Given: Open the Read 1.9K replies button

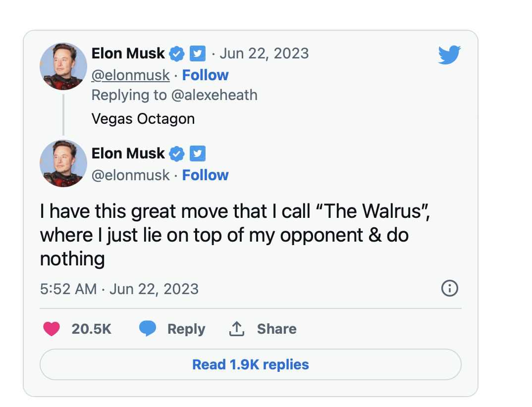Looking at the screenshot, I should coord(250,364).
